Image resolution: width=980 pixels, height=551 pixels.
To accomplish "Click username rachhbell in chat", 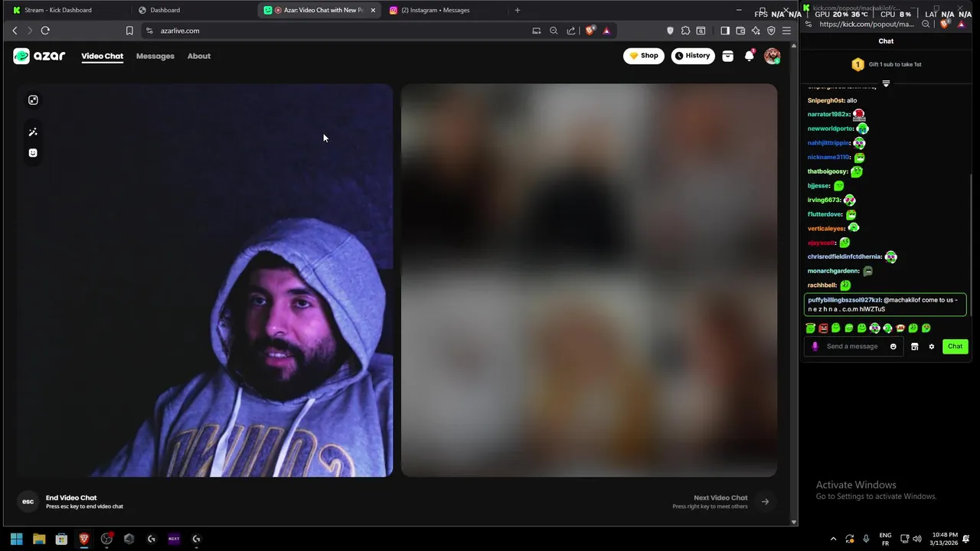I will [822, 285].
